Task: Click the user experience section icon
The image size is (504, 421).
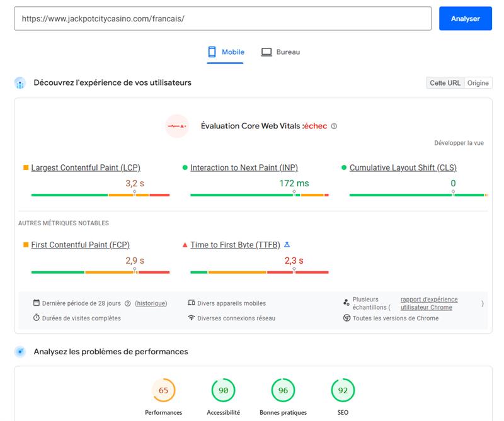Action: [x=20, y=83]
